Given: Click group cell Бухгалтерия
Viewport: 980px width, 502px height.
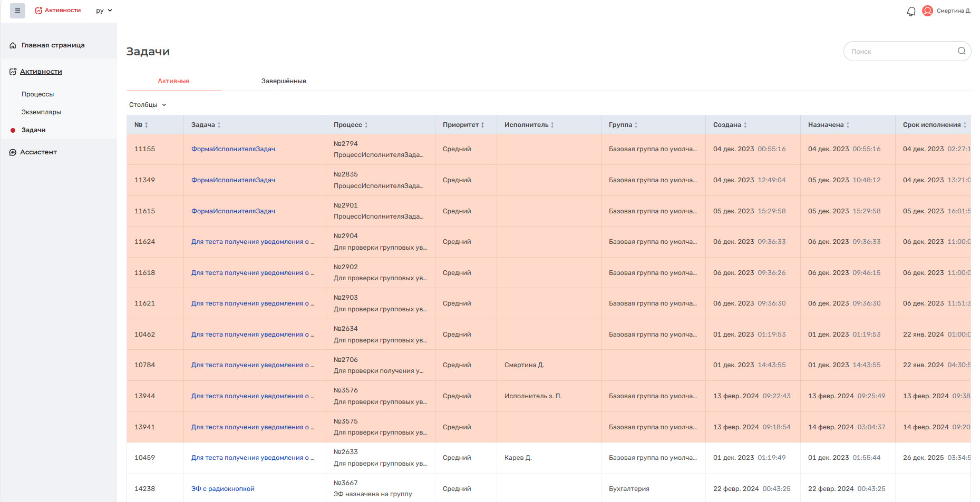Looking at the screenshot, I should tap(629, 489).
